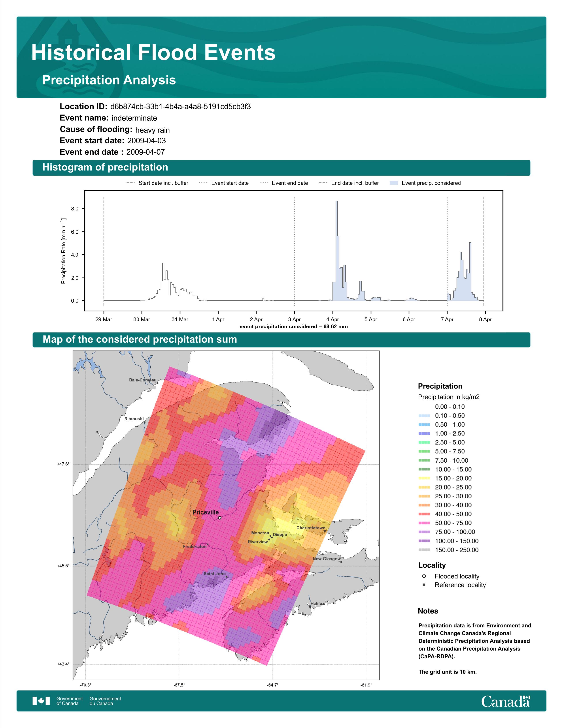
Task: Click the 15.00 - 20.00 yellow legend swatch
Action: tap(424, 478)
